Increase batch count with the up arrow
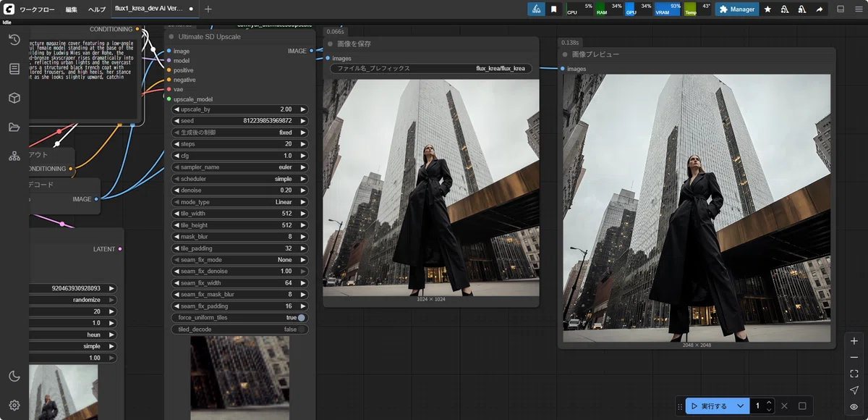The image size is (868, 420). 769,403
